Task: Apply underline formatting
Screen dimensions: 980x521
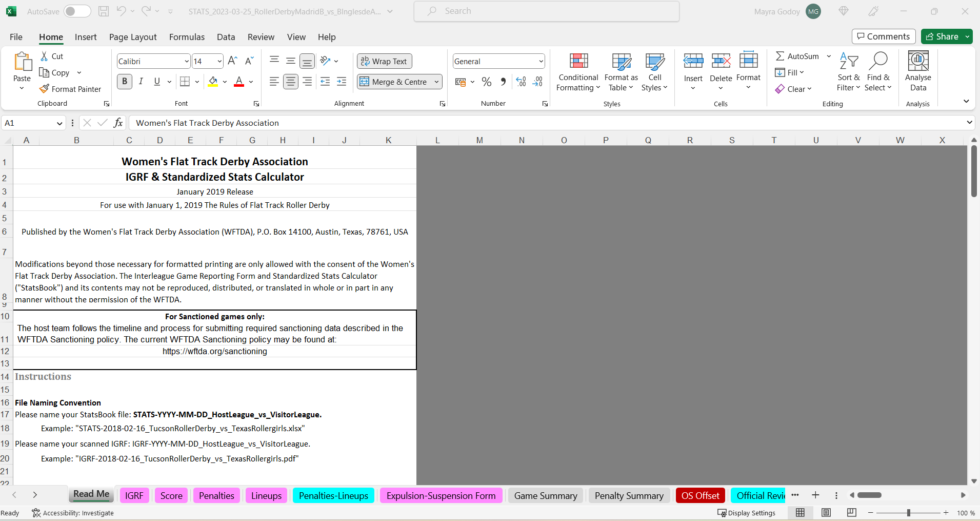Action: coord(157,82)
